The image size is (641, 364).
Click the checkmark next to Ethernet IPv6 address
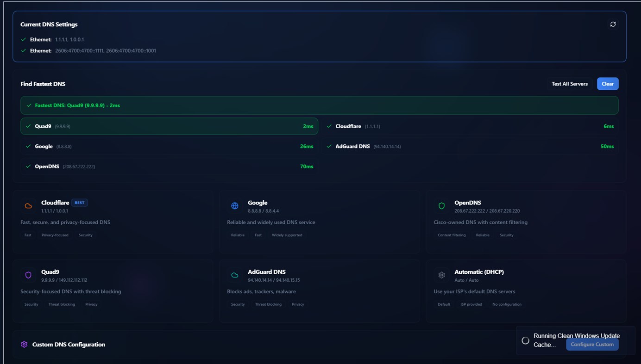pos(23,51)
